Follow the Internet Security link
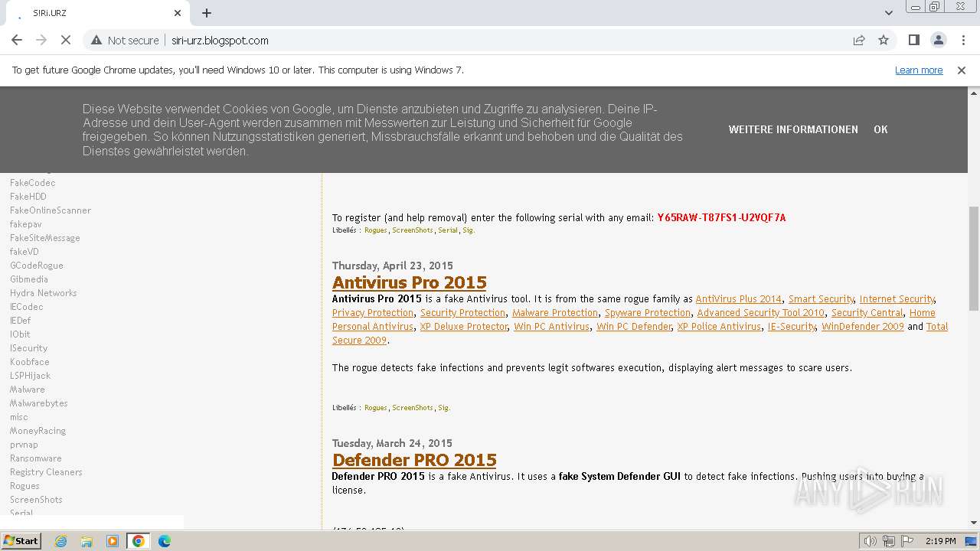Image resolution: width=980 pixels, height=551 pixels. coord(897,299)
